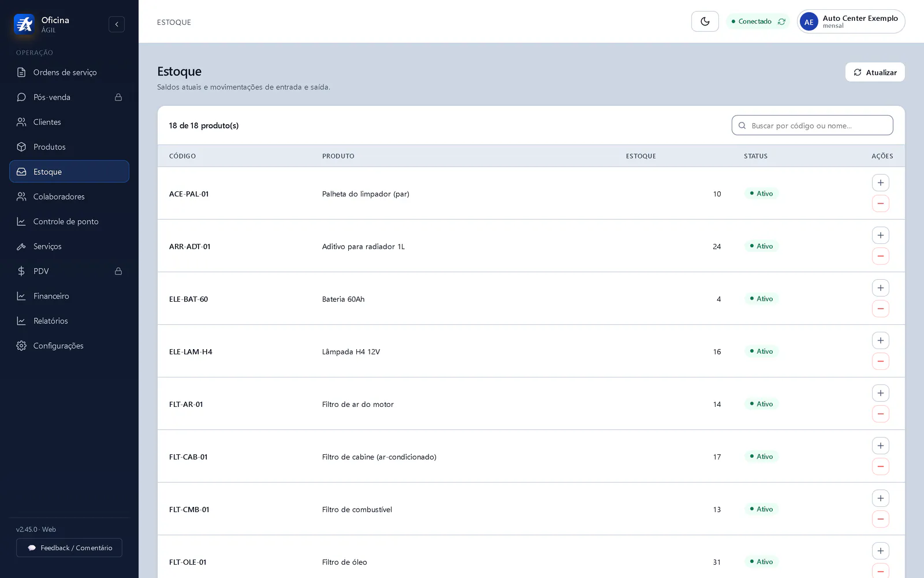Click the Atualizar button
This screenshot has height=578, width=924.
pos(875,72)
